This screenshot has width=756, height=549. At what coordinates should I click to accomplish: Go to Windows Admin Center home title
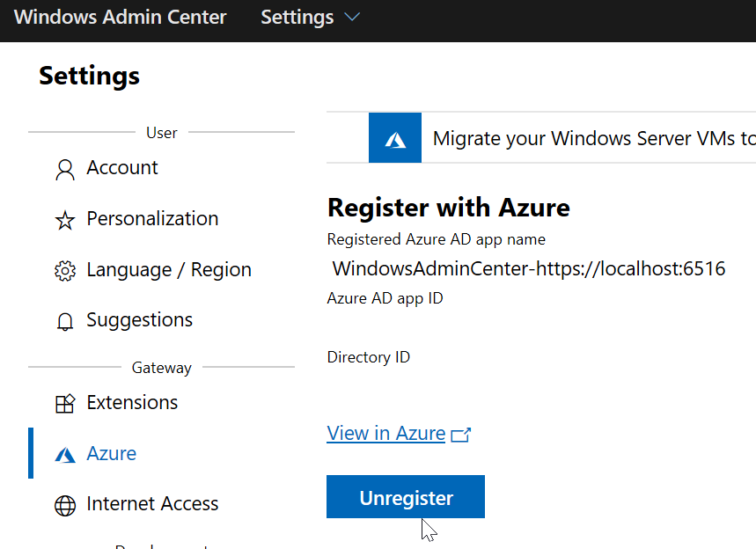[121, 18]
